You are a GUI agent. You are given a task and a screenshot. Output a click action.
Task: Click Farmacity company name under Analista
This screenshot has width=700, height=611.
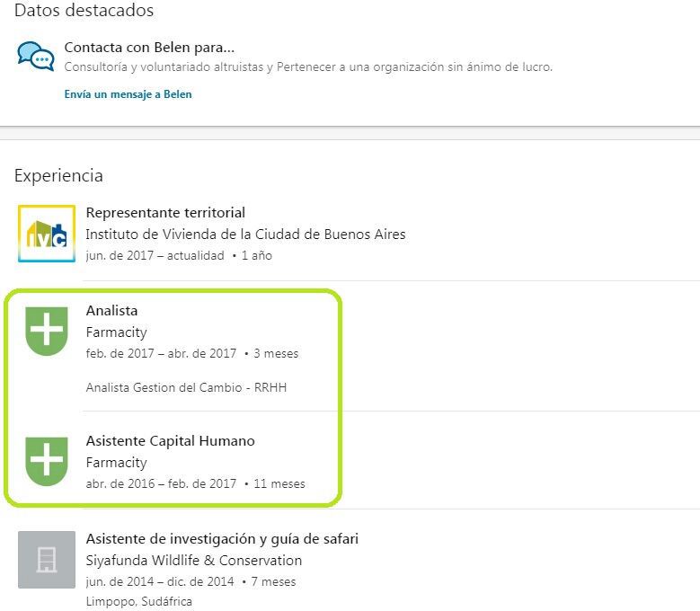click(x=116, y=332)
